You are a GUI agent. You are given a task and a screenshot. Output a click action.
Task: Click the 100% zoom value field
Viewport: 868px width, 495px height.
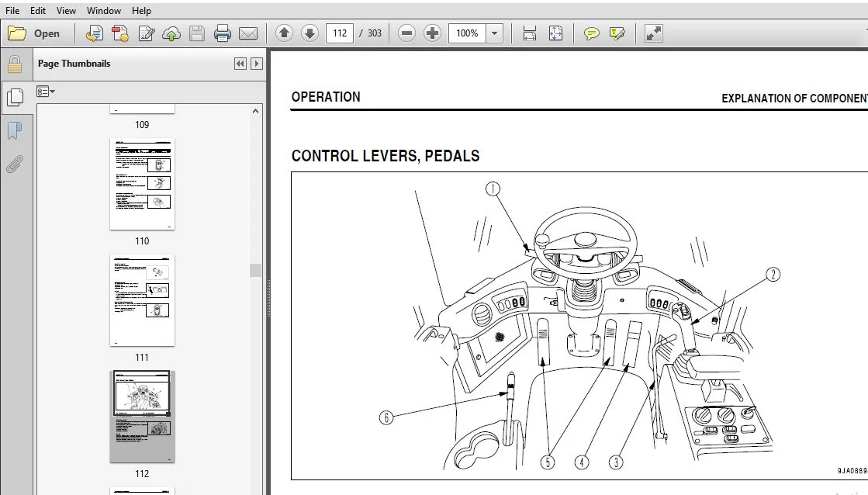(x=467, y=33)
